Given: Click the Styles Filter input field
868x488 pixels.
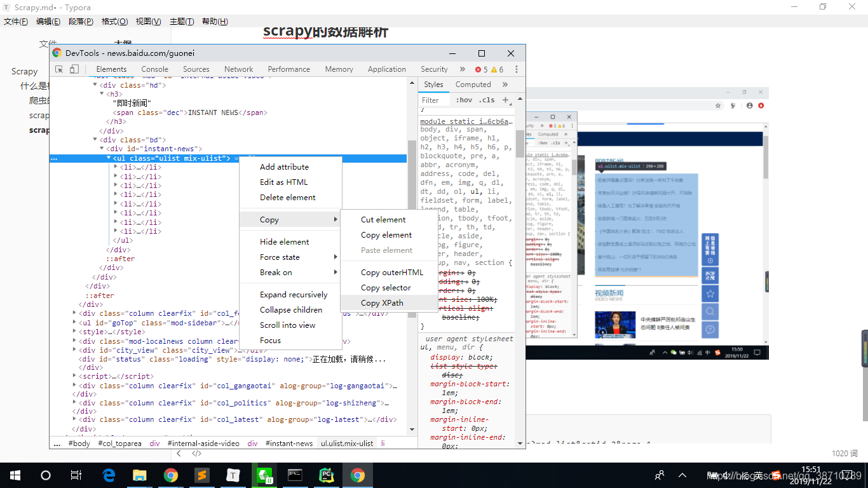Looking at the screenshot, I should pyautogui.click(x=435, y=100).
